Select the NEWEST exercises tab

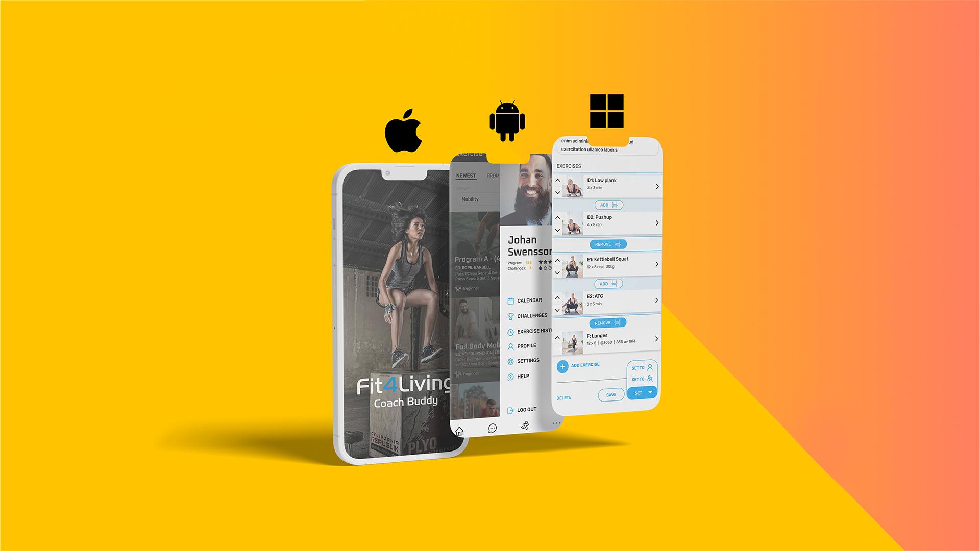click(x=467, y=176)
